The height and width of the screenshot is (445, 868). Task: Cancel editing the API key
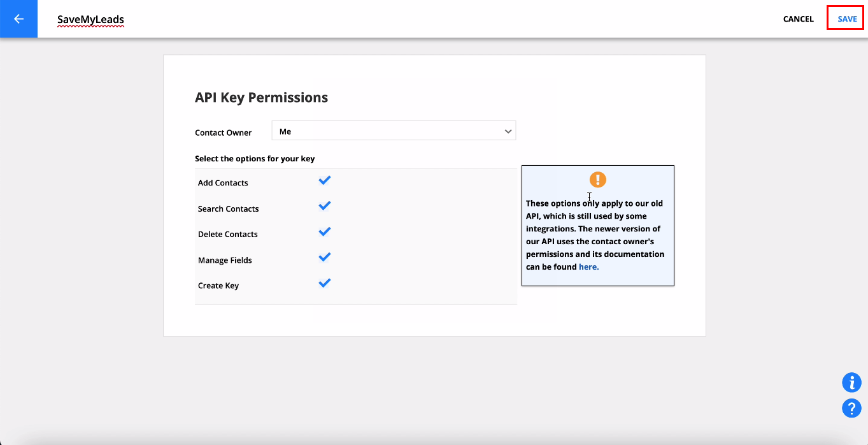(x=798, y=19)
